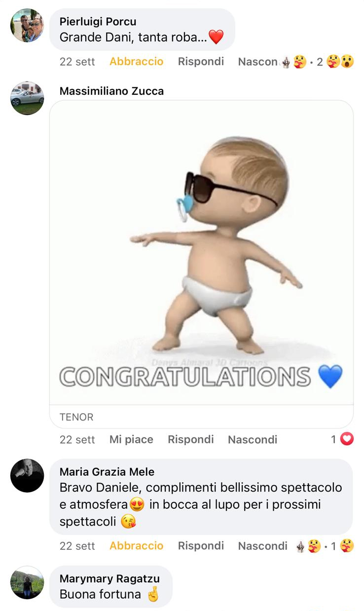
Task: Open Massimiliano Zucca's profile name link
Action: (111, 91)
